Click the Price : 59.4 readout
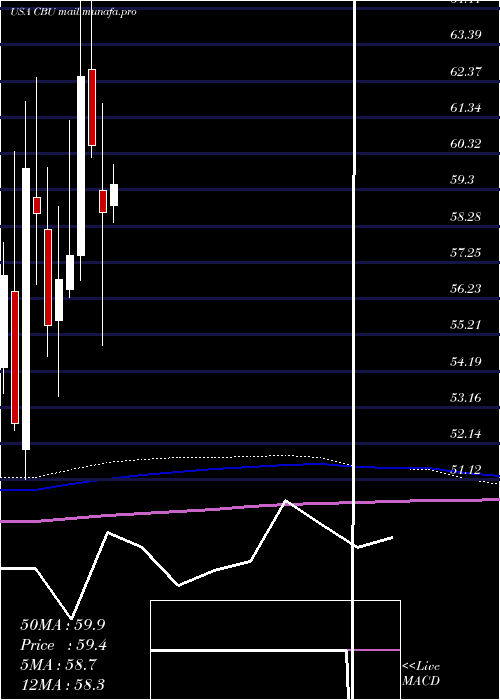500x700 pixels. (63, 645)
